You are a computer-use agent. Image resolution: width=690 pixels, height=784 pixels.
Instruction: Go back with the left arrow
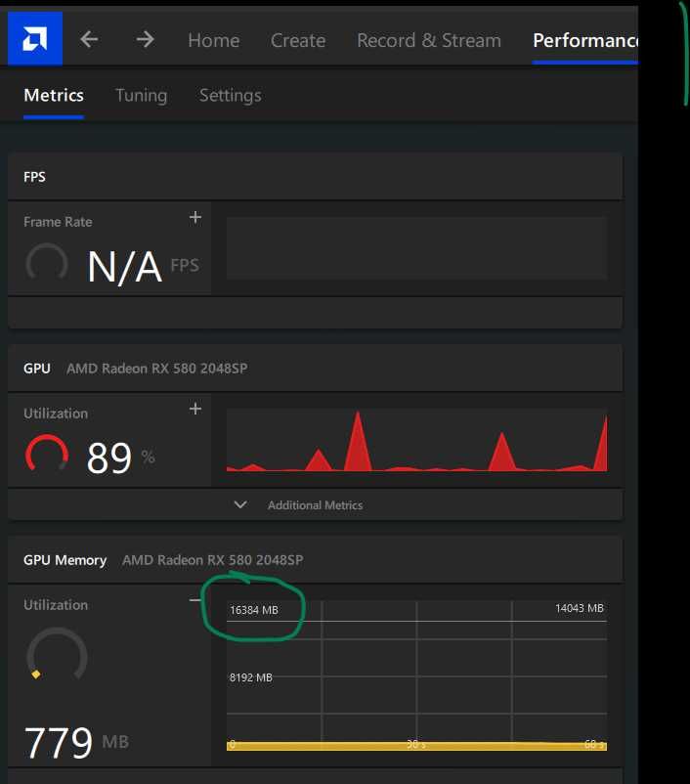coord(89,39)
